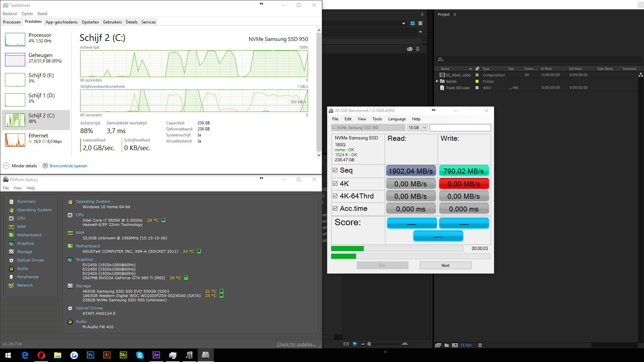Expand the Solids folder in Project panel

coord(437,81)
